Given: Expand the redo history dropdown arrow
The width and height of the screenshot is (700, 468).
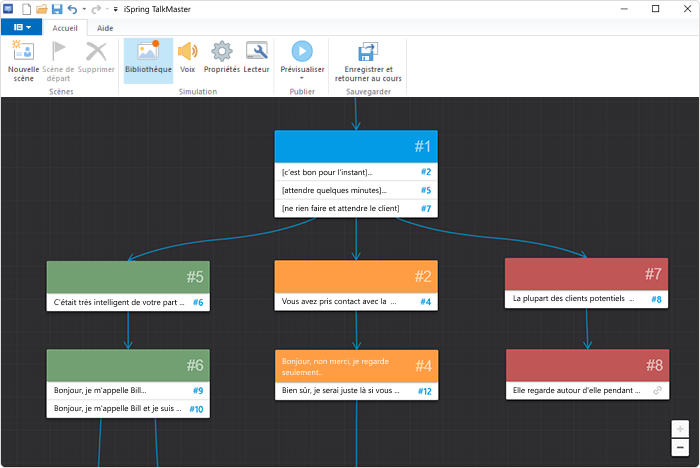Looking at the screenshot, I should pos(107,9).
